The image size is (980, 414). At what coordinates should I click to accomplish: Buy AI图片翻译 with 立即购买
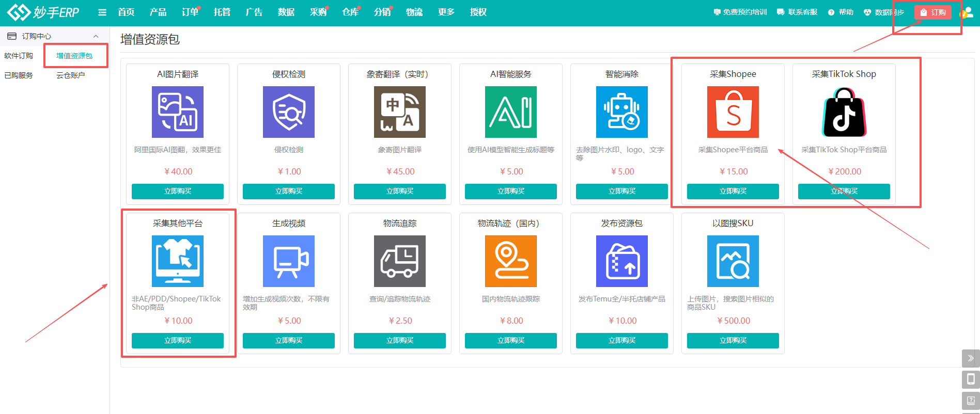[178, 191]
